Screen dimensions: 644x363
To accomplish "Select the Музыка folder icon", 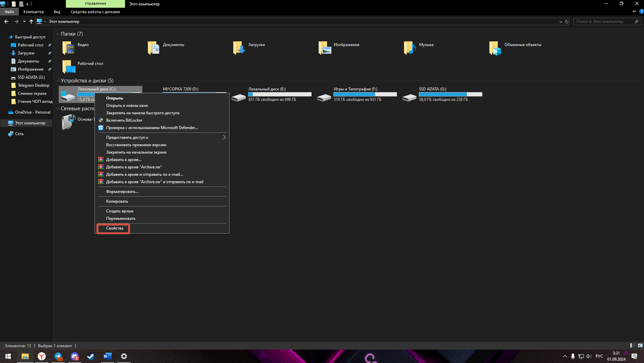I will tap(410, 48).
